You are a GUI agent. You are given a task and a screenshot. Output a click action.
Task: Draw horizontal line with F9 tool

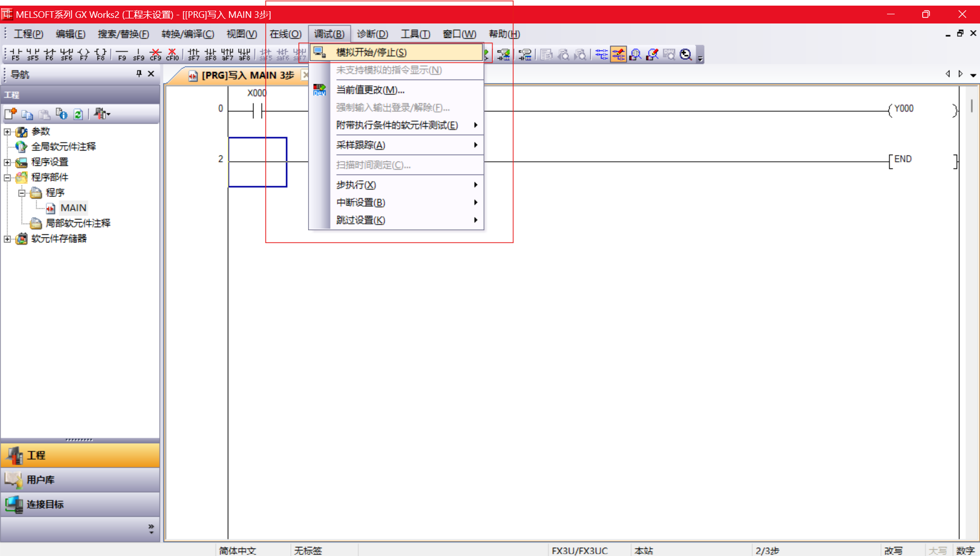coord(122,54)
